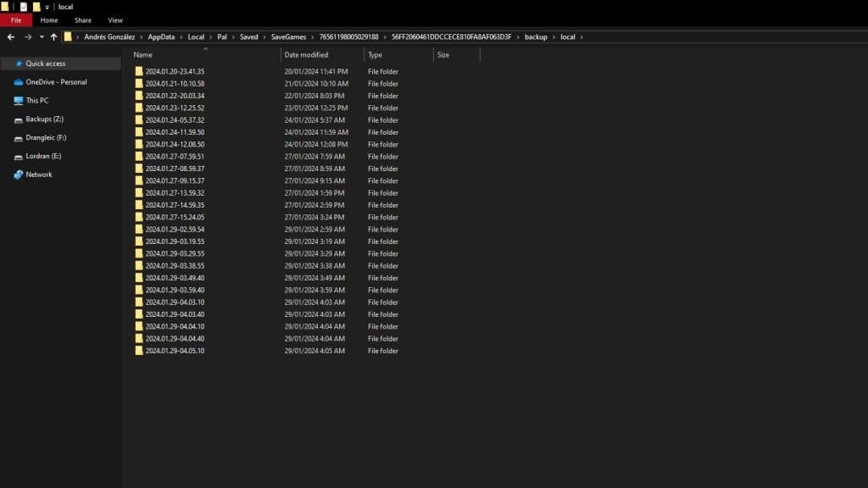Click folder icon of 2024.01.27-15.24.05

[139, 218]
